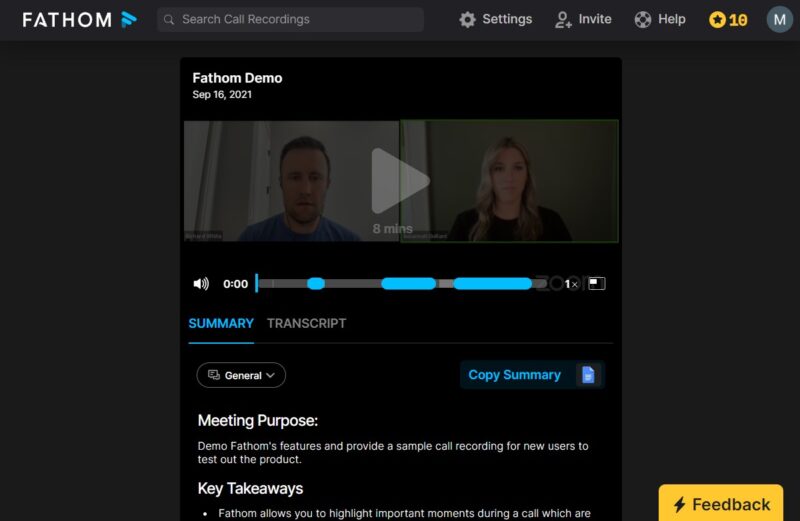Click the Invite label
This screenshot has width=800, height=521.
click(x=595, y=19)
